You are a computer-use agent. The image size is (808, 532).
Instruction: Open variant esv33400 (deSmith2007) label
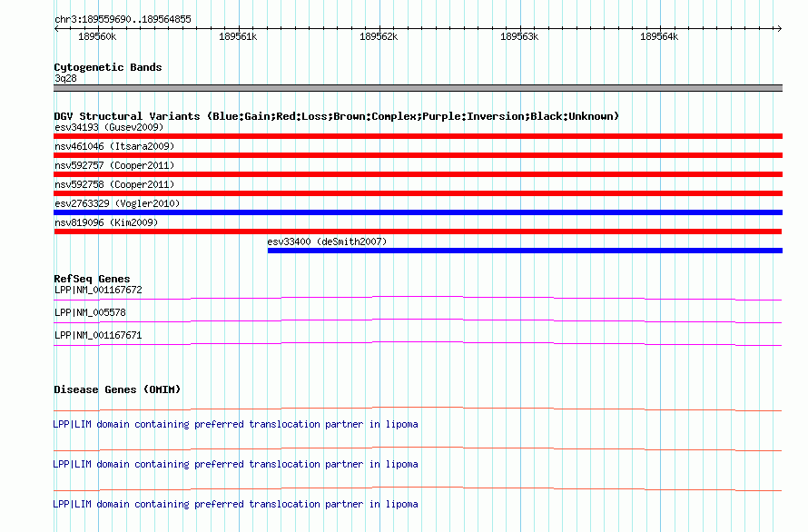tap(327, 241)
